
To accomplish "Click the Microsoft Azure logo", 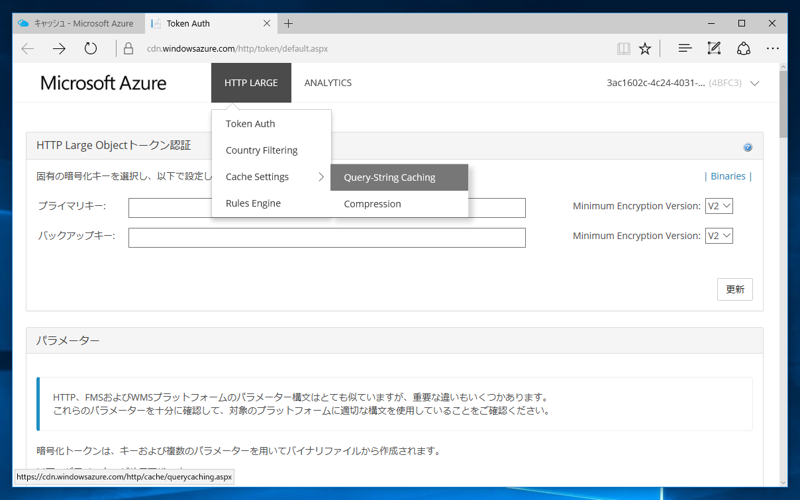I will [x=103, y=83].
